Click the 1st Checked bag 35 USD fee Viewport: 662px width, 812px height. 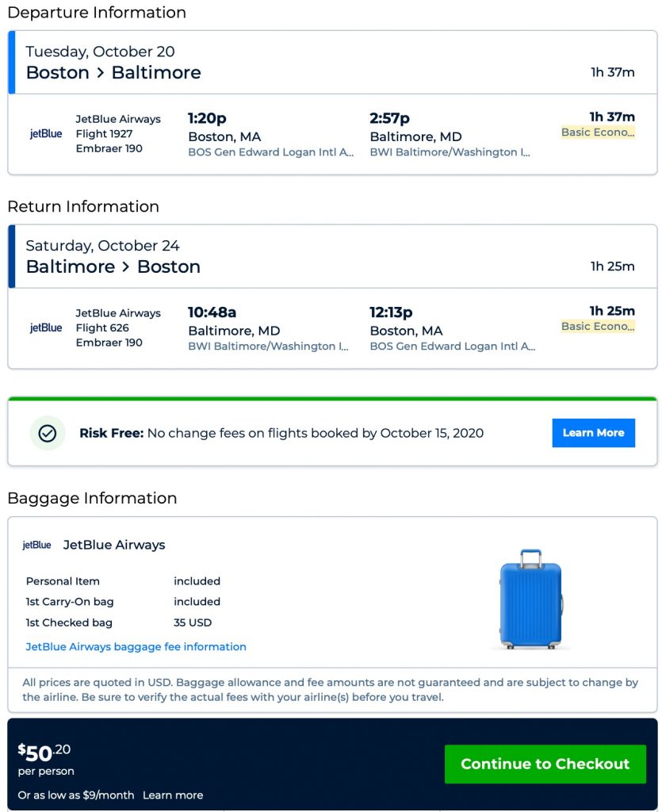[193, 622]
